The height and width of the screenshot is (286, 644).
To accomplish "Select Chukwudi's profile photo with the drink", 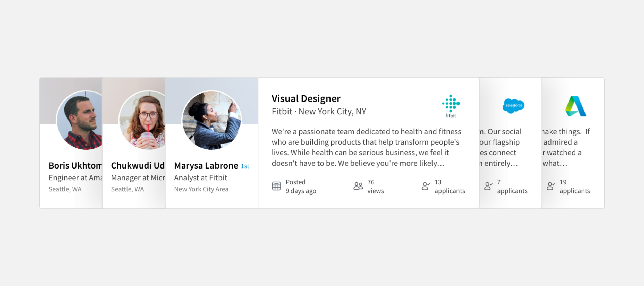I will point(142,120).
